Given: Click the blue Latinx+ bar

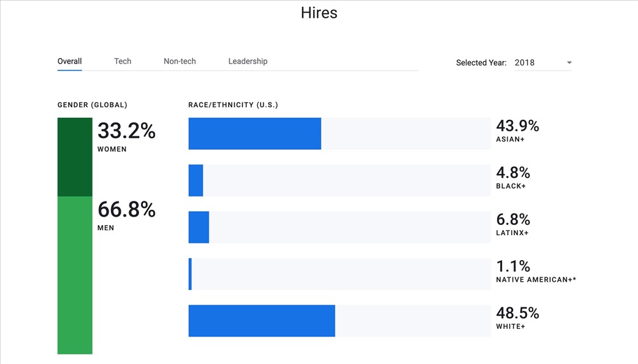Looking at the screenshot, I should coord(198,227).
